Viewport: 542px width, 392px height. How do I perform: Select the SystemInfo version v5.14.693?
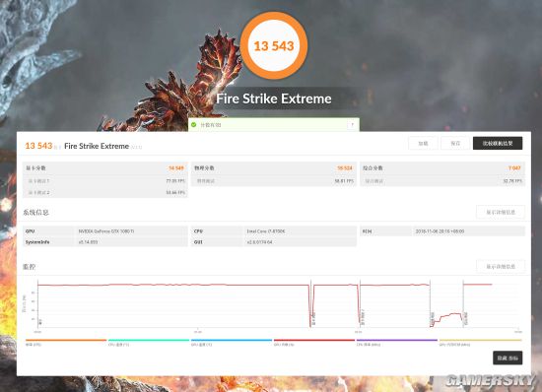pyautogui.click(x=88, y=242)
